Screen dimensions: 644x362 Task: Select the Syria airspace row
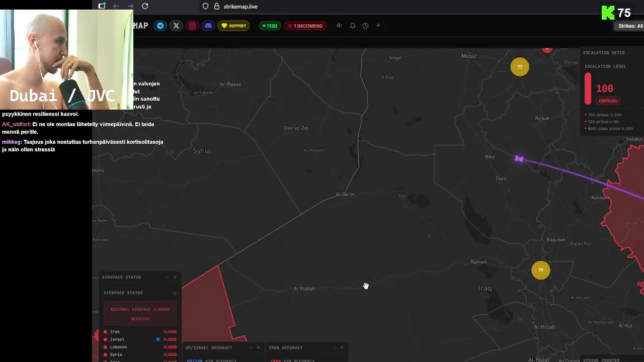[x=140, y=354]
